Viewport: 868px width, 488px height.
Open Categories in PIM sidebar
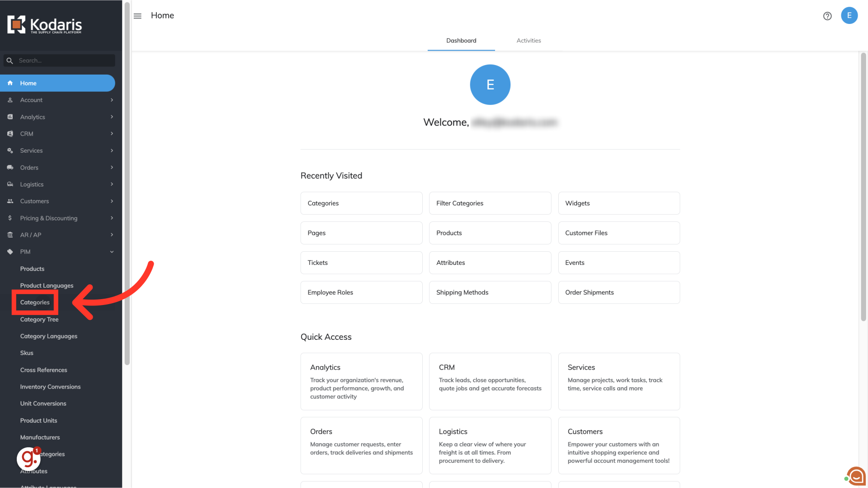pos(35,302)
